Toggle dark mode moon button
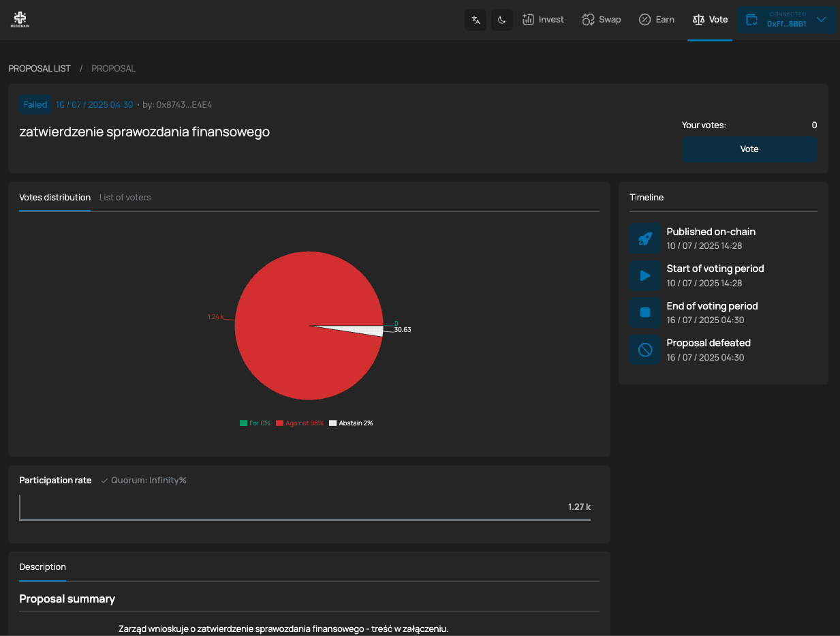Screen dimensions: 840x636 (x=502, y=20)
